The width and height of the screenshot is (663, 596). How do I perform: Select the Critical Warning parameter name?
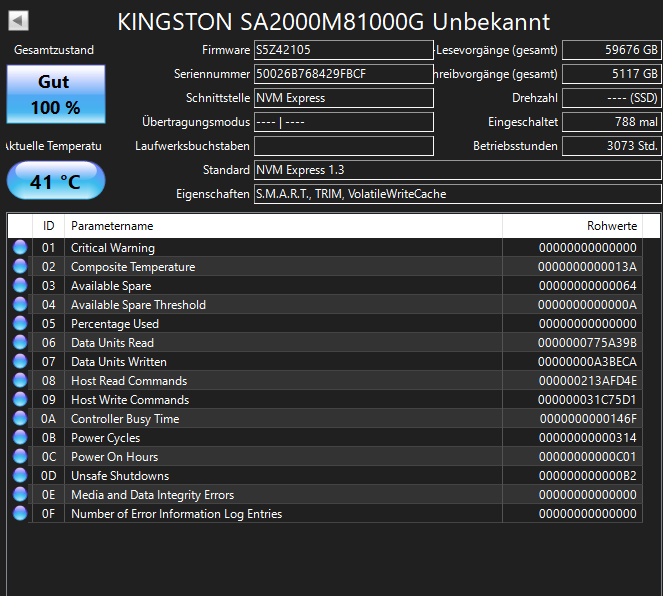pyautogui.click(x=113, y=248)
